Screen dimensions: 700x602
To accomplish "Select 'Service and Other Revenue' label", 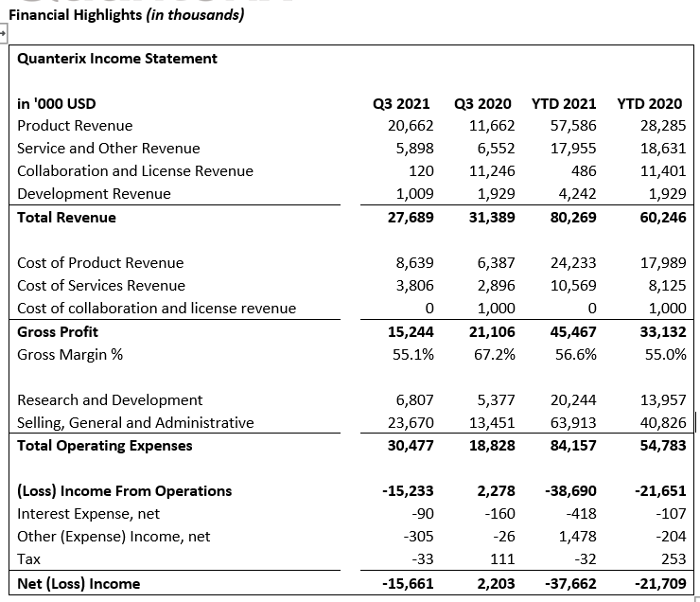I will pos(109,149).
